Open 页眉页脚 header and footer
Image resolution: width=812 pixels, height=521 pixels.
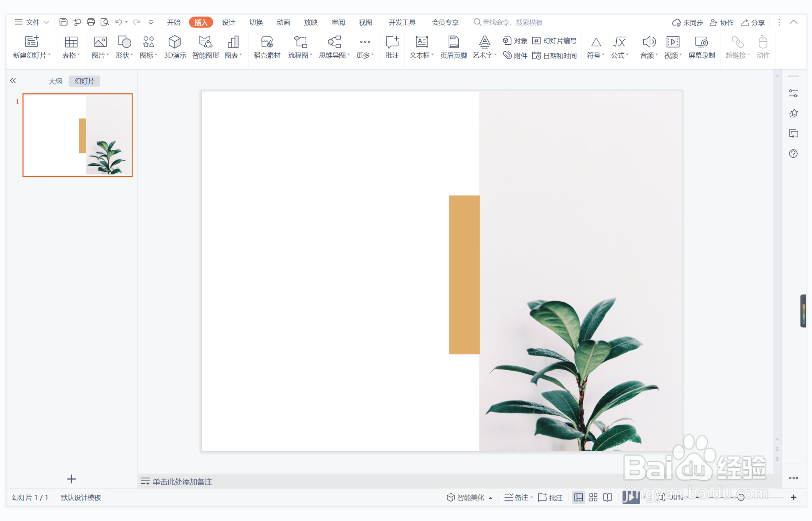click(453, 47)
